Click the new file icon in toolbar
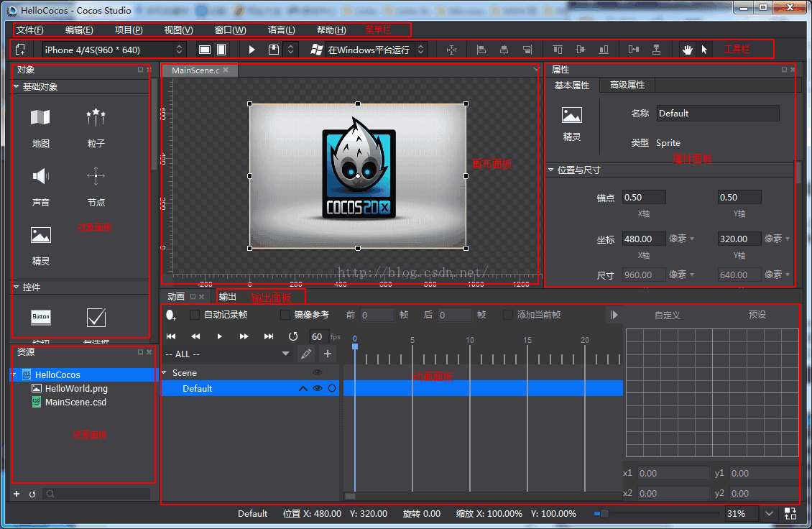The width and height of the screenshot is (812, 529). pyautogui.click(x=20, y=49)
